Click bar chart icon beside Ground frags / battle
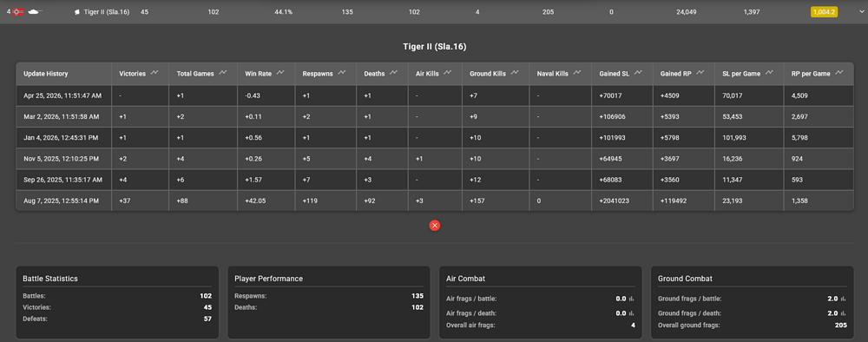Viewport: 868px width, 342px height. (843, 299)
